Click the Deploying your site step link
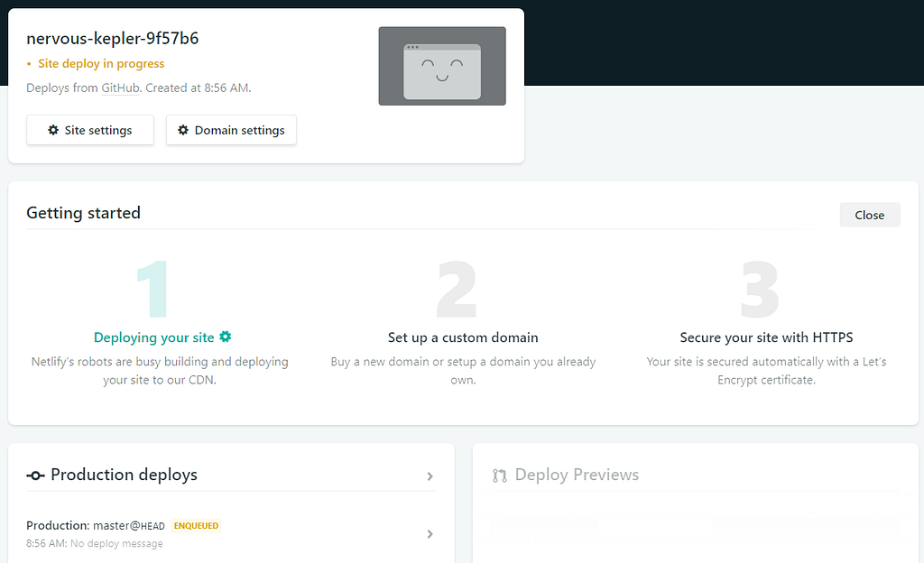Screen dimensions: 924x563 pyautogui.click(x=153, y=337)
